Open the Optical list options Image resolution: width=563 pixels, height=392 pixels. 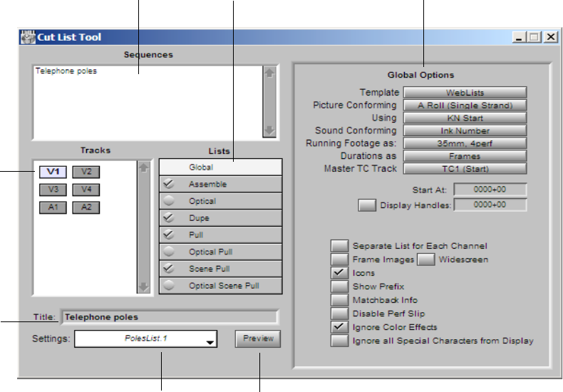click(221, 201)
